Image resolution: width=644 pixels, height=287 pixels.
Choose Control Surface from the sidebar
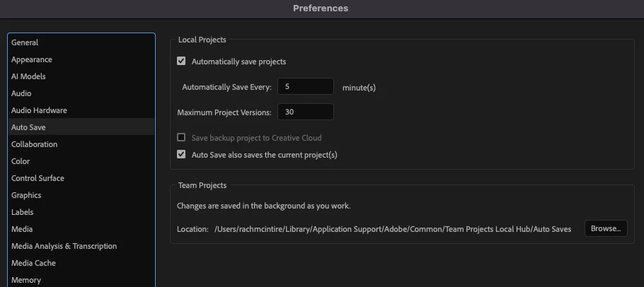[x=38, y=178]
